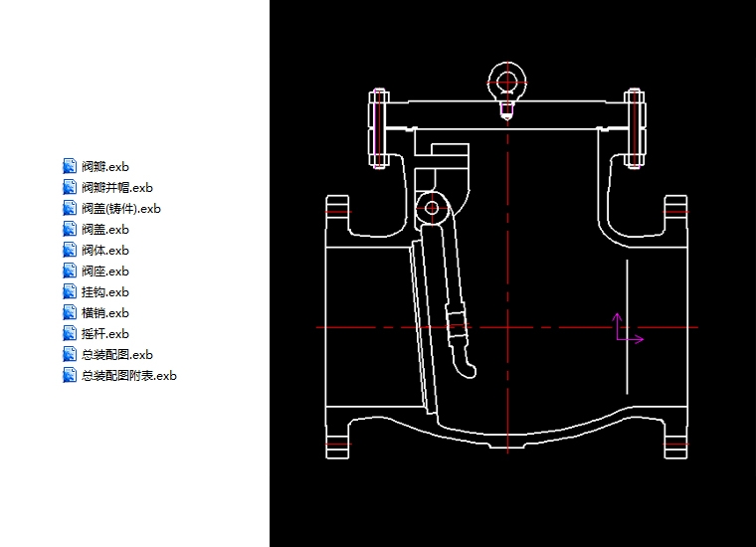Click the 阀体.exb file icon
The image size is (756, 547).
click(69, 250)
